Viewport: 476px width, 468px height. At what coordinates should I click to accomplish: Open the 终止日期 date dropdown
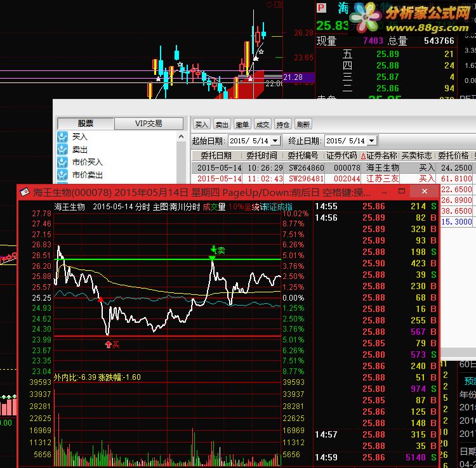(371, 141)
